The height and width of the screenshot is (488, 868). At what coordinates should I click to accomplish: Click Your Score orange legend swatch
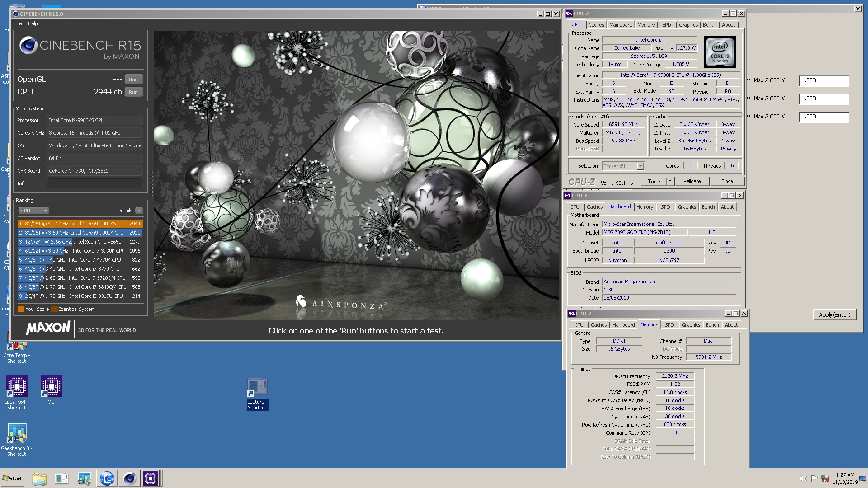[21, 309]
